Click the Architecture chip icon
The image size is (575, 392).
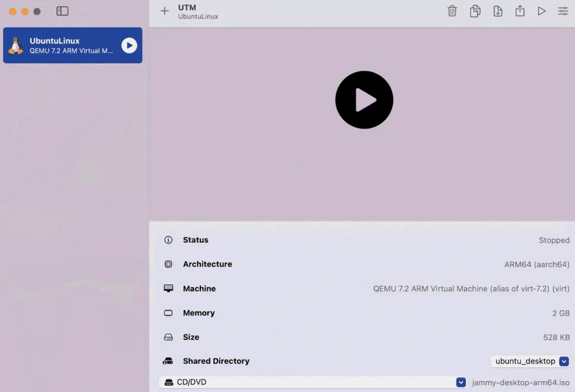168,264
